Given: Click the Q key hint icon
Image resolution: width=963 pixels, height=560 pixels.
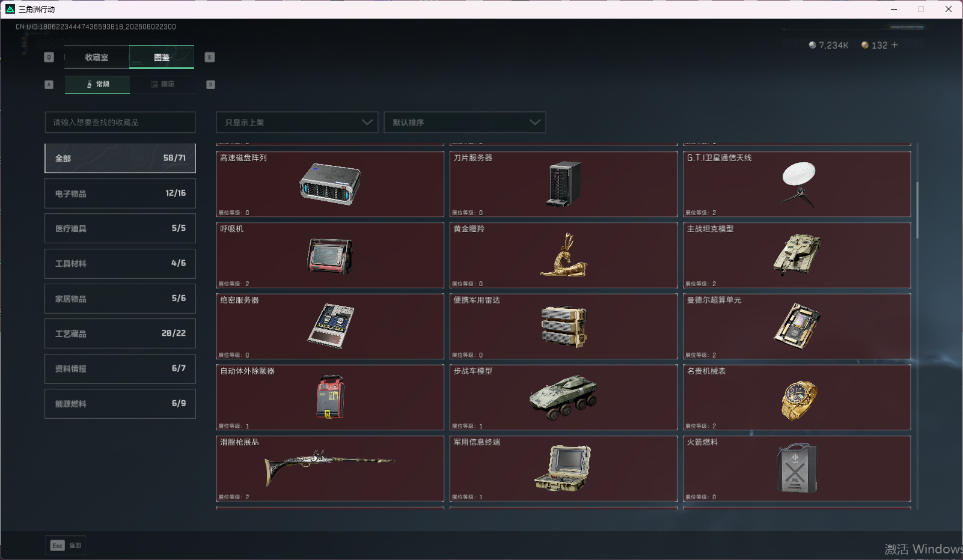Looking at the screenshot, I should point(49,57).
